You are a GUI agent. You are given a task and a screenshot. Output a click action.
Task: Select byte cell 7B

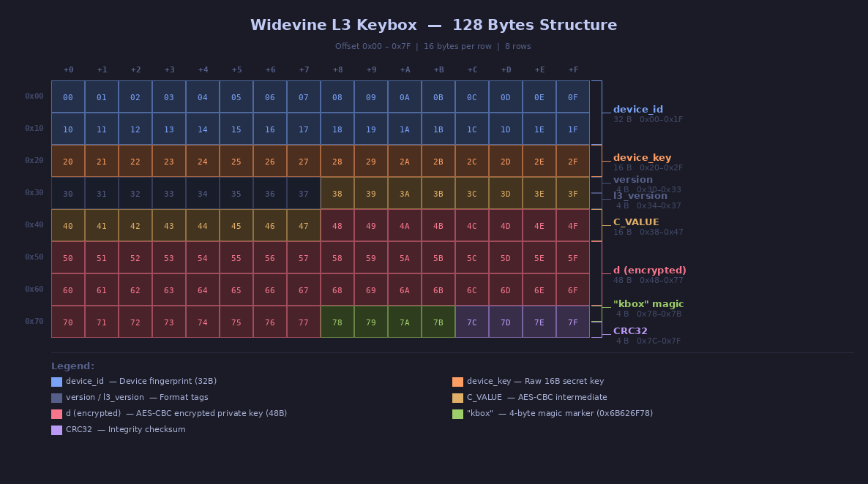(438, 322)
